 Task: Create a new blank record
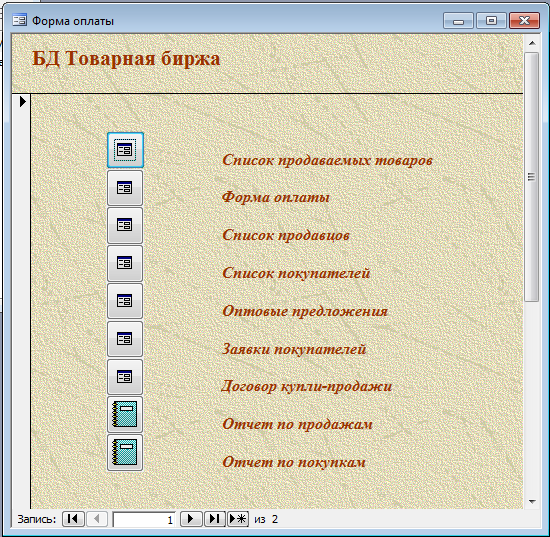[x=238, y=519]
